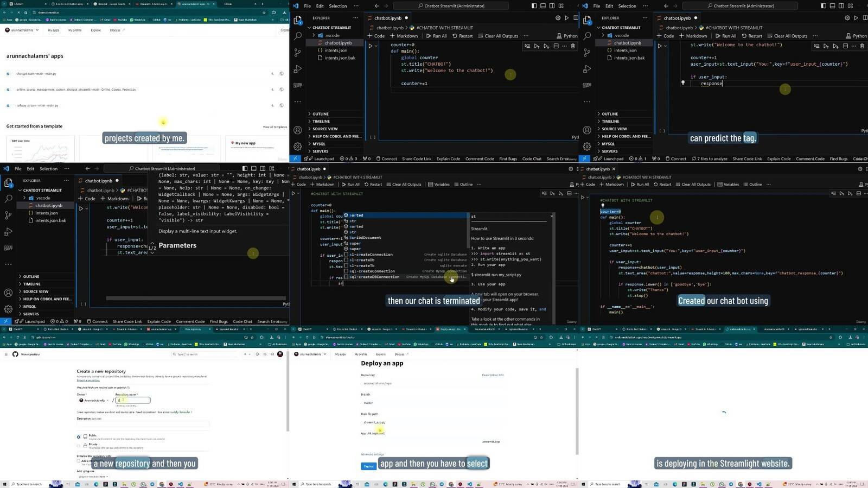This screenshot has height=488, width=868.
Task: Open Explorer icon in 'predict the tag' window
Action: click(587, 20)
